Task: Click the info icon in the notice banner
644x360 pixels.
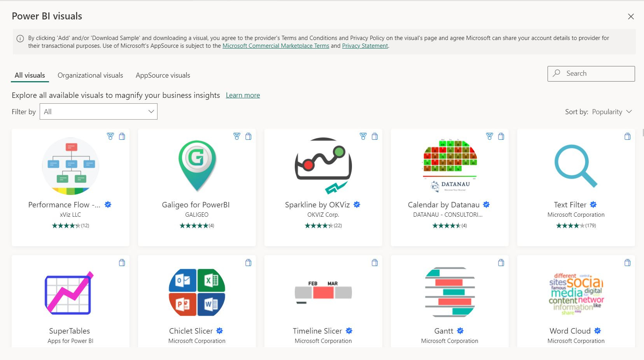Action: [x=20, y=38]
